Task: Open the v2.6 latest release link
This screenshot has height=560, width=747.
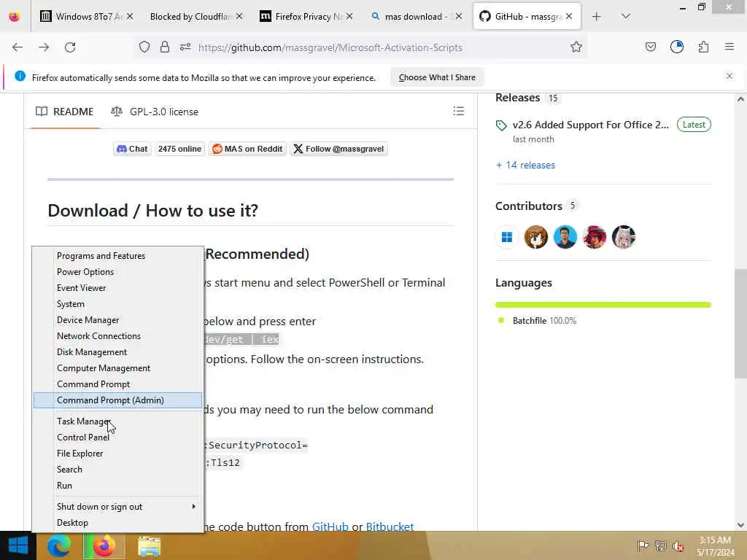Action: point(590,125)
